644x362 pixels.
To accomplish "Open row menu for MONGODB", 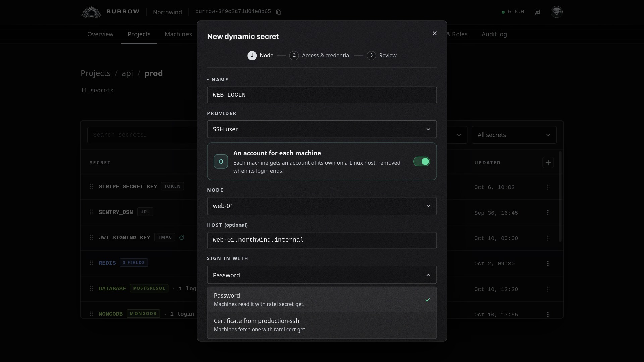I will [548, 314].
